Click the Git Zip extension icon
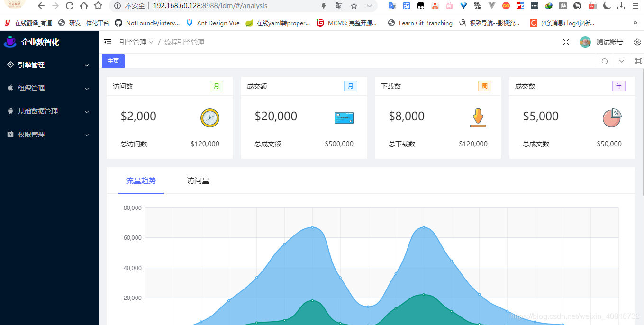Viewport: 644px width, 325px height. pyautogui.click(x=478, y=6)
